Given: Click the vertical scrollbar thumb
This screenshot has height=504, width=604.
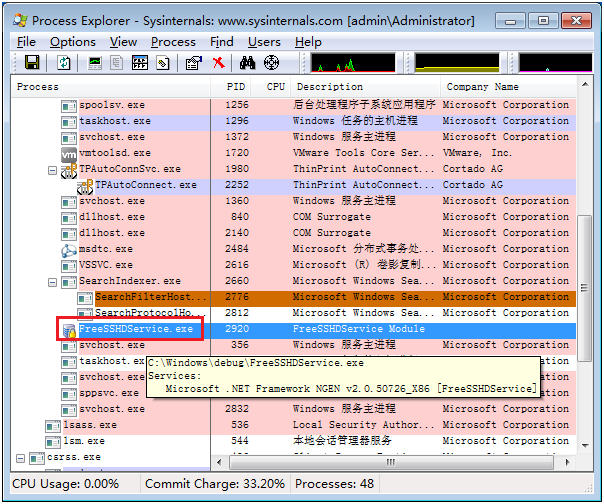Looking at the screenshot, I should coord(585,288).
